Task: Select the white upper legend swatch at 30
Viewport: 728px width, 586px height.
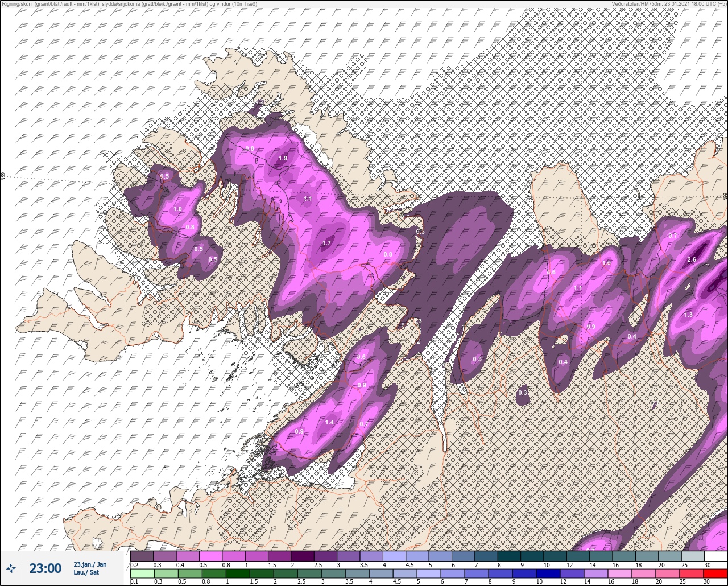Action: (715, 556)
